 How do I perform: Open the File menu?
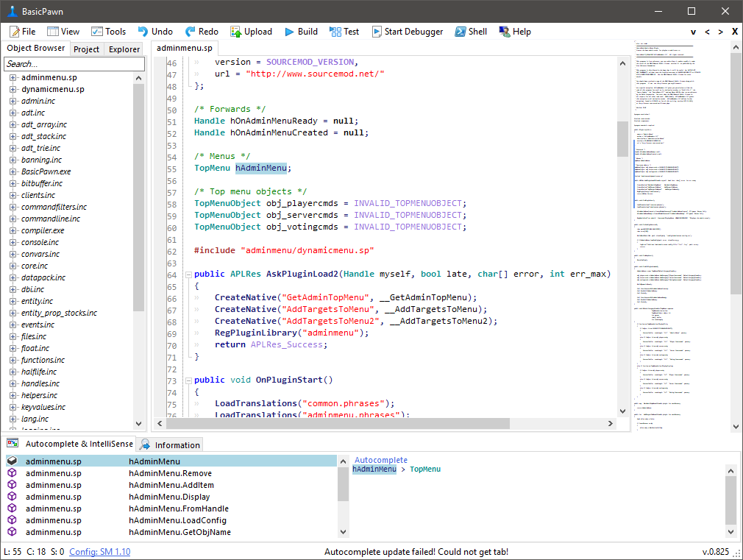[x=22, y=32]
